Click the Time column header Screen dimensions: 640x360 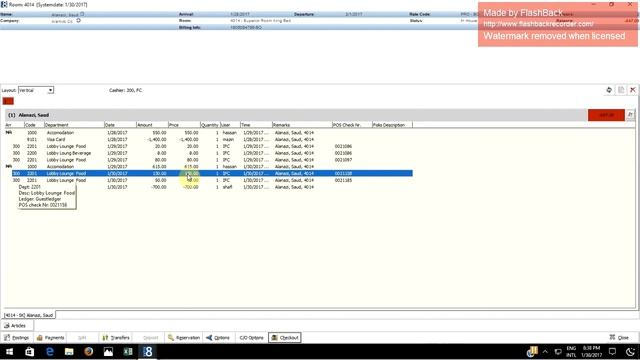pyautogui.click(x=256, y=125)
